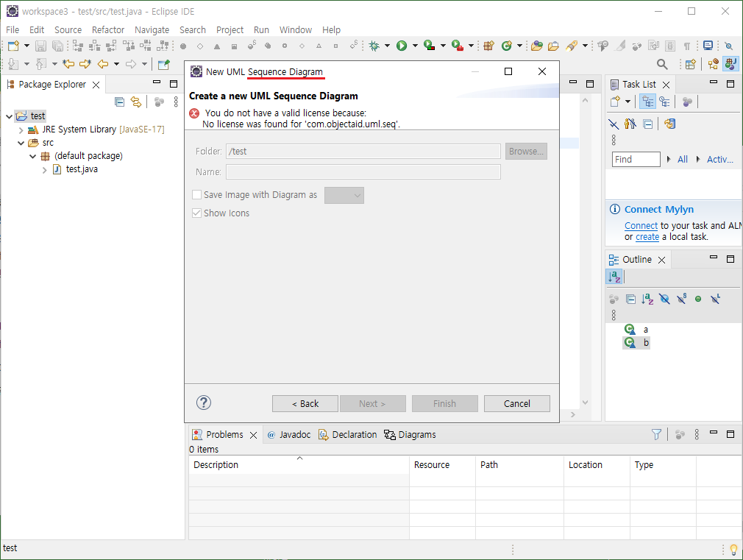Screen dimensions: 743x560
Task: Toggle Hide Static Members in Outline
Action: [681, 299]
